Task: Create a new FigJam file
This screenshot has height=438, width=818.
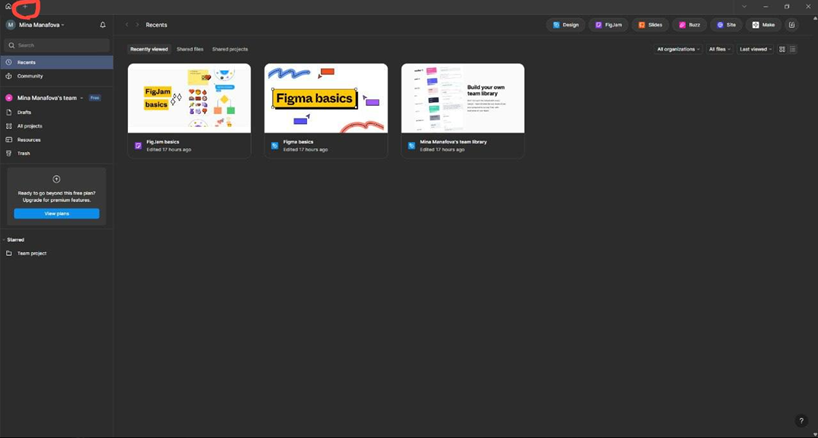Action: pos(609,25)
